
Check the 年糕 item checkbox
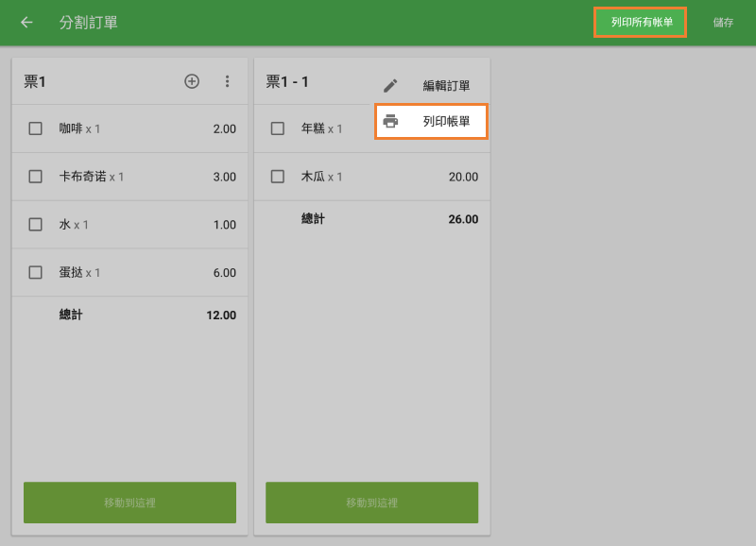[x=278, y=128]
